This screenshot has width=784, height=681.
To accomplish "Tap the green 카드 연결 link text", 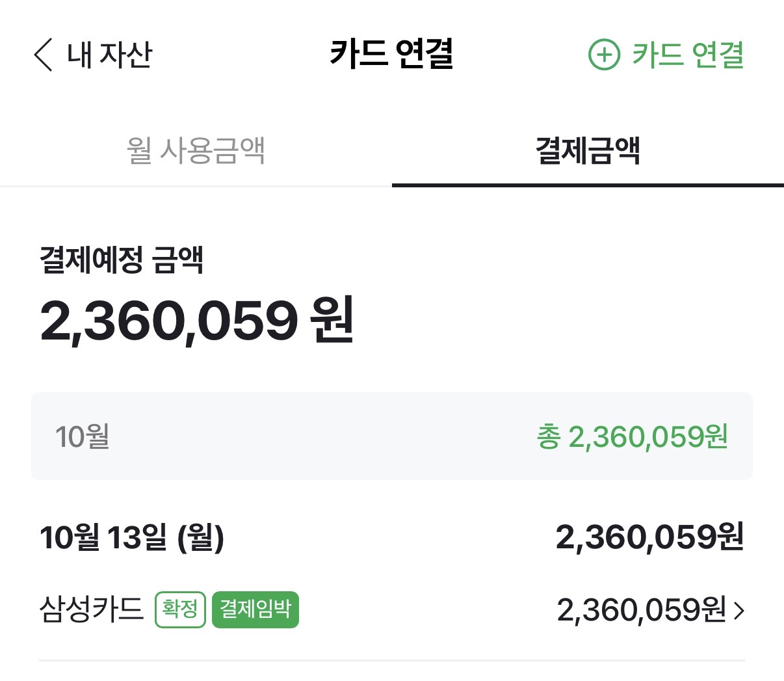I will click(x=688, y=55).
